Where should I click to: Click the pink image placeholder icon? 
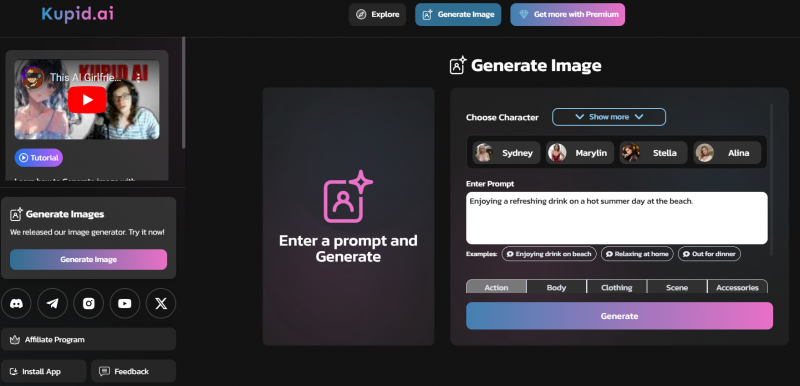pos(348,196)
